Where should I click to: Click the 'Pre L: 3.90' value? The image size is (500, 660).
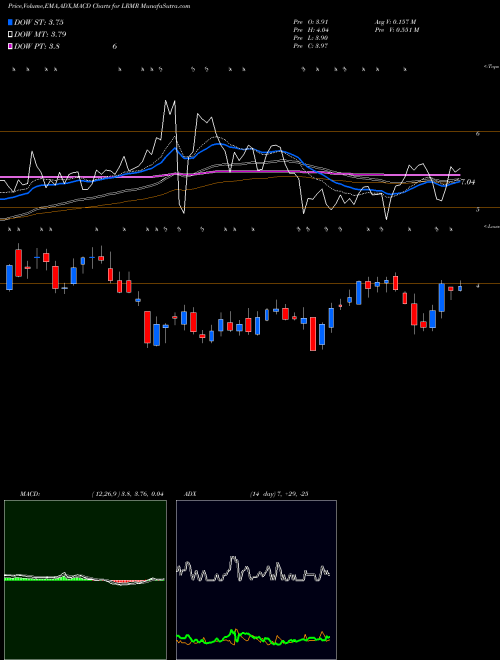point(311,38)
